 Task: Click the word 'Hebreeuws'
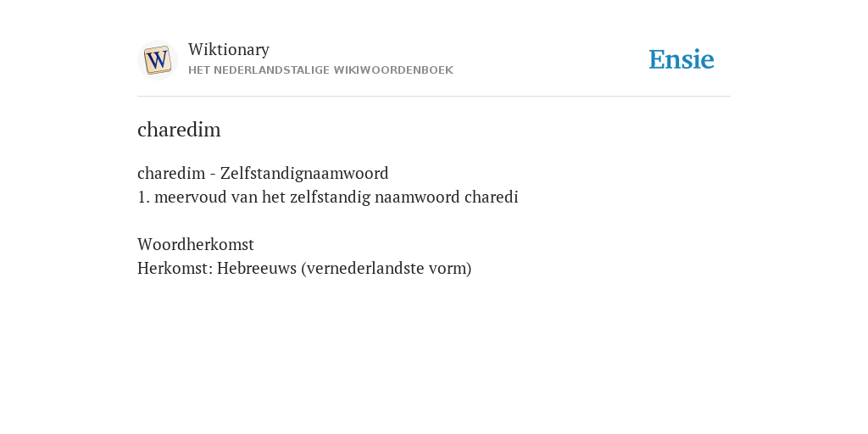click(x=257, y=268)
